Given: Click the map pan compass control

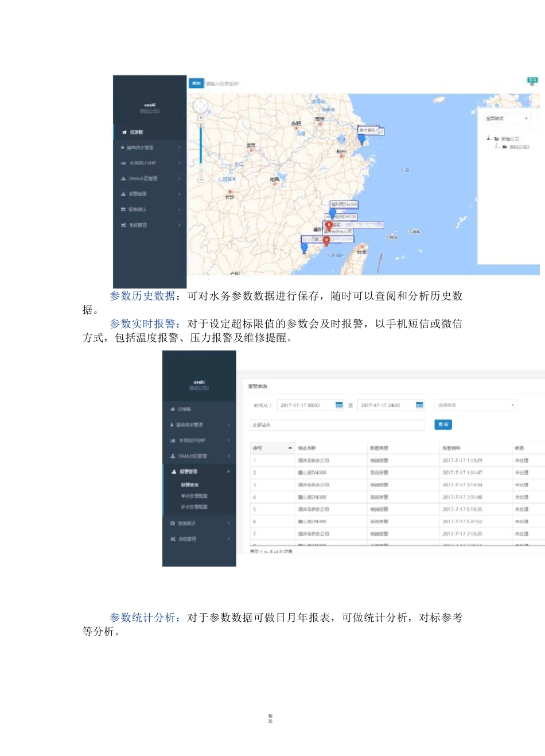Looking at the screenshot, I should pyautogui.click(x=200, y=106).
